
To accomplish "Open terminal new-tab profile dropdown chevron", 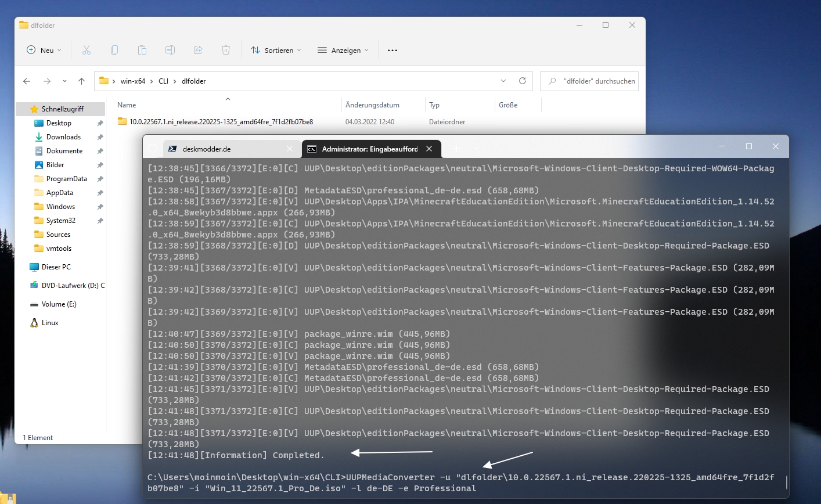I will (476, 149).
